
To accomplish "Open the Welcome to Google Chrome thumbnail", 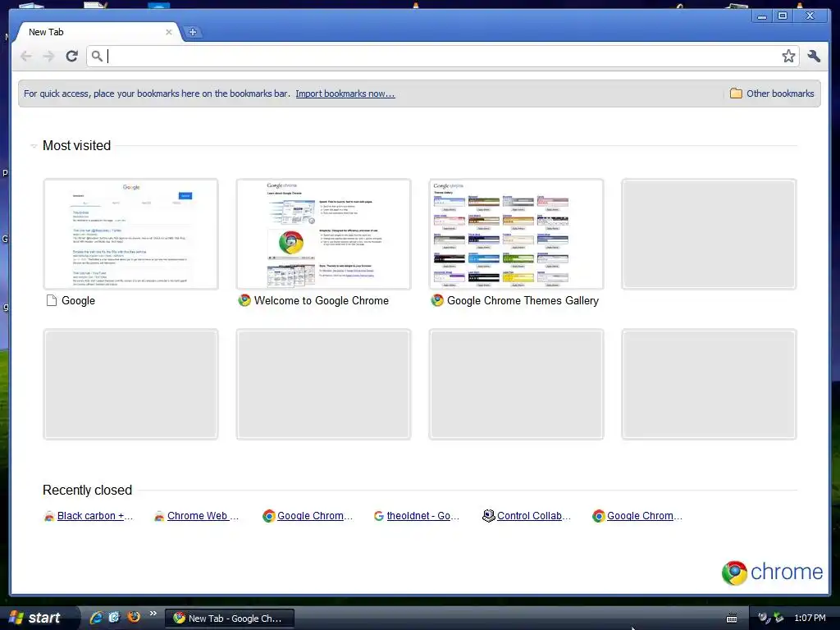I will (323, 234).
